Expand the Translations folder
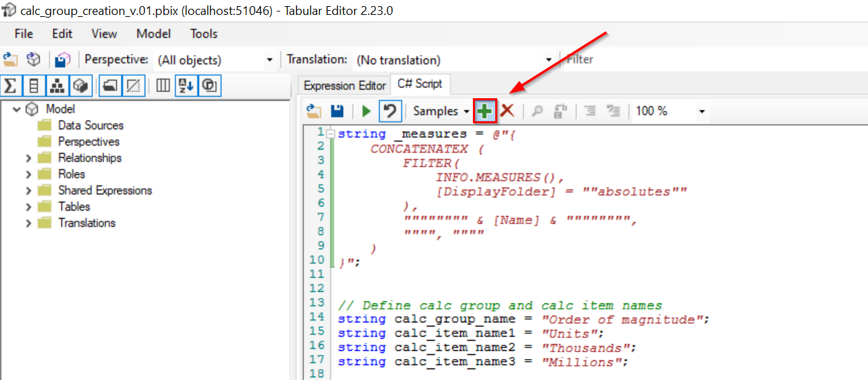 click(28, 223)
